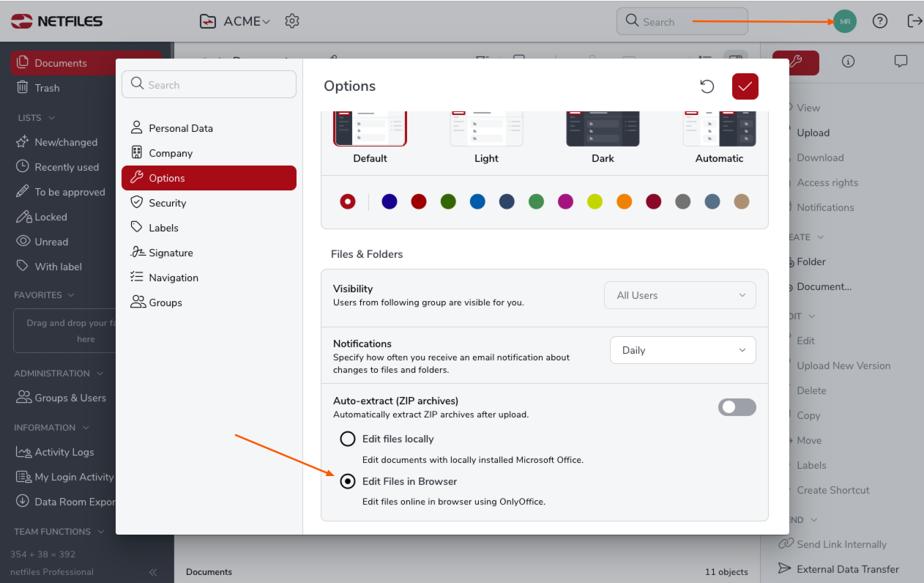The height and width of the screenshot is (583, 924).
Task: Open Groups & Users in sidebar
Action: [70, 398]
